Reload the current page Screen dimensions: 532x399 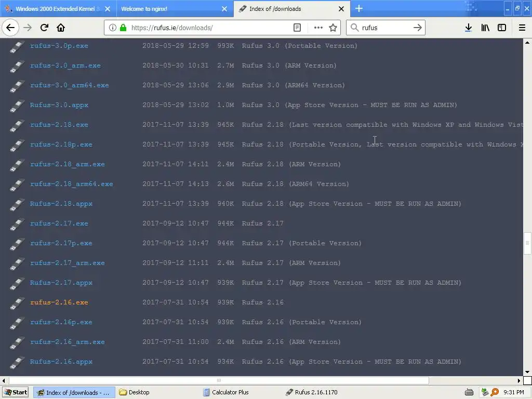44,28
